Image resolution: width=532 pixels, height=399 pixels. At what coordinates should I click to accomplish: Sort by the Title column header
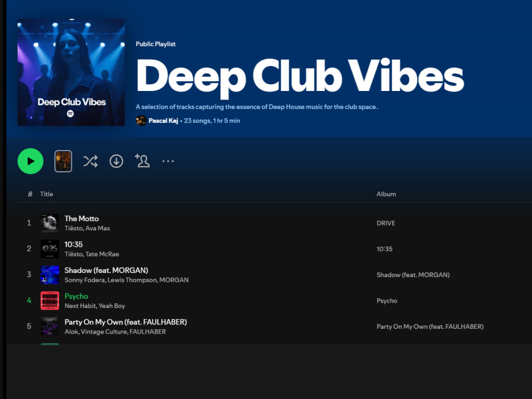[46, 194]
